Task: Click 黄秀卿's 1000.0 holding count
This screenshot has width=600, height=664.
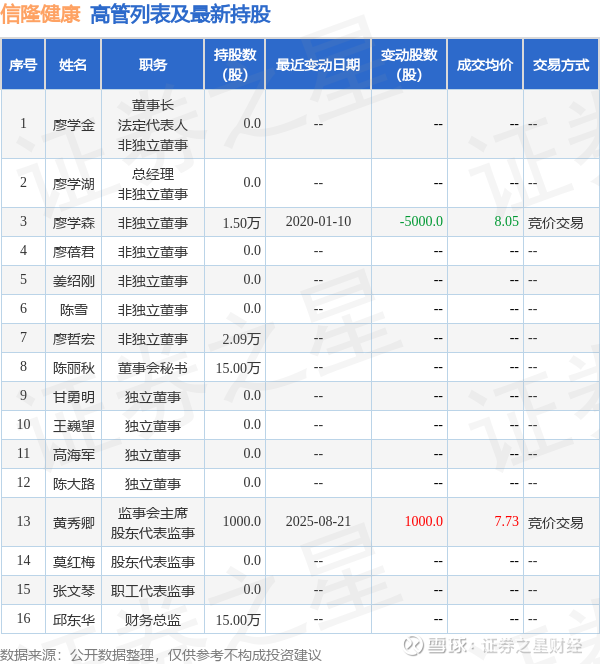Action: point(242,521)
